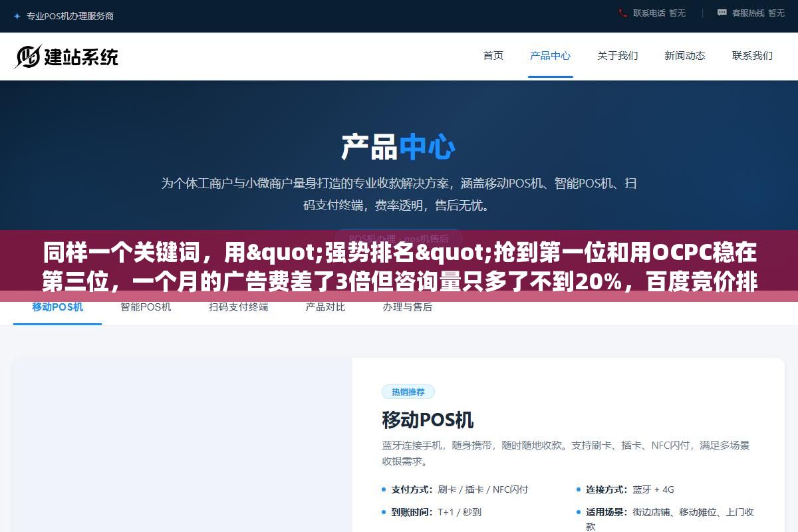Open 新闻动态 in navigation
The height and width of the screenshot is (532, 798).
[685, 56]
